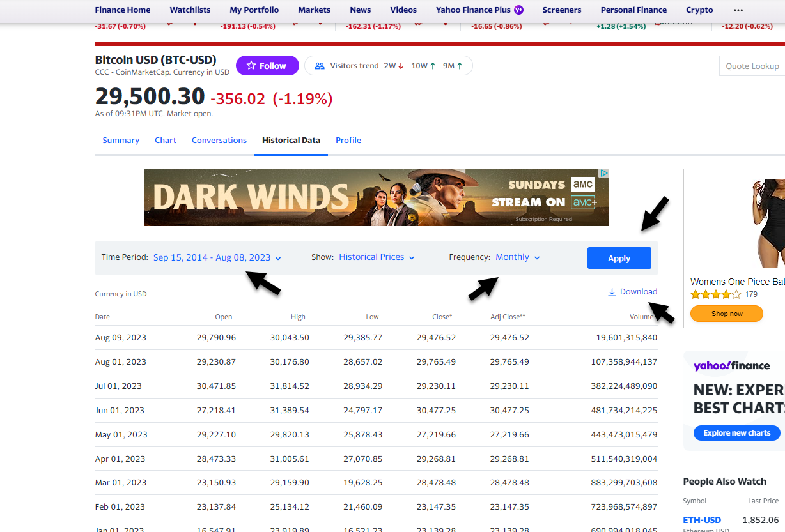Click the Apr 01, 2023 date cell
The image size is (785, 532).
point(120,459)
